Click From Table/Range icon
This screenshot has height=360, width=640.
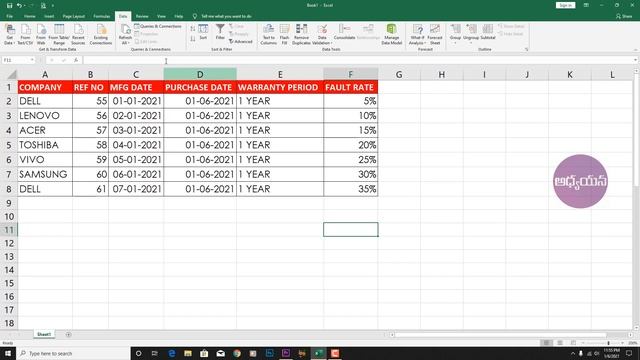coord(59,35)
